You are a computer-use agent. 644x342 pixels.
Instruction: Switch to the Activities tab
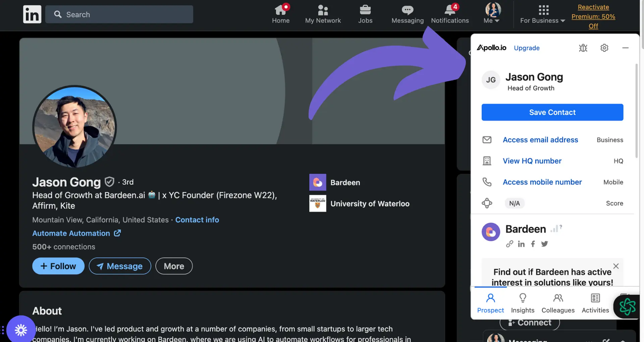tap(595, 303)
